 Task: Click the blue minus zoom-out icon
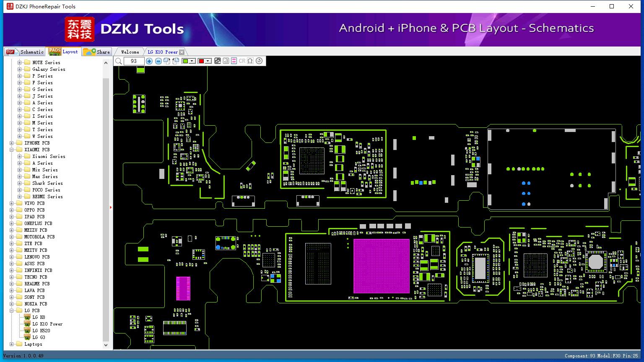point(158,61)
